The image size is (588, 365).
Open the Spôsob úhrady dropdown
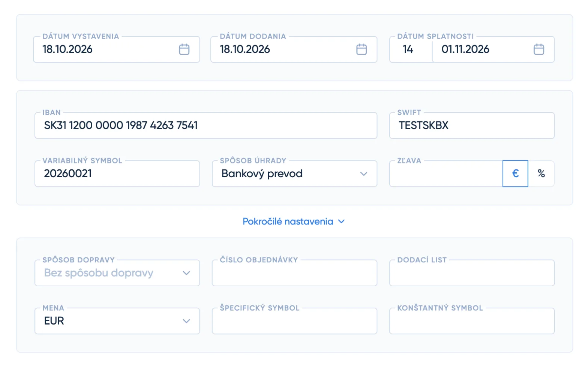294,174
